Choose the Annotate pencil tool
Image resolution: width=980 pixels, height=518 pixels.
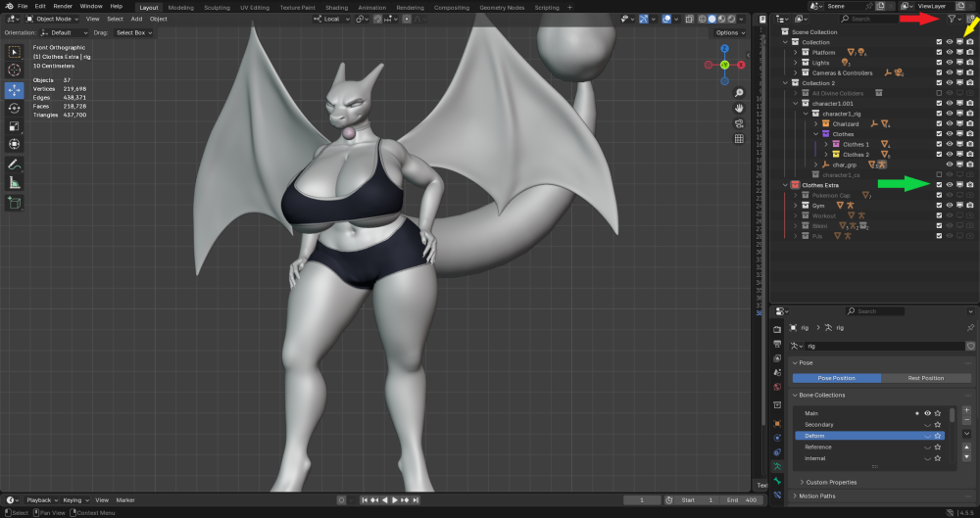click(15, 165)
